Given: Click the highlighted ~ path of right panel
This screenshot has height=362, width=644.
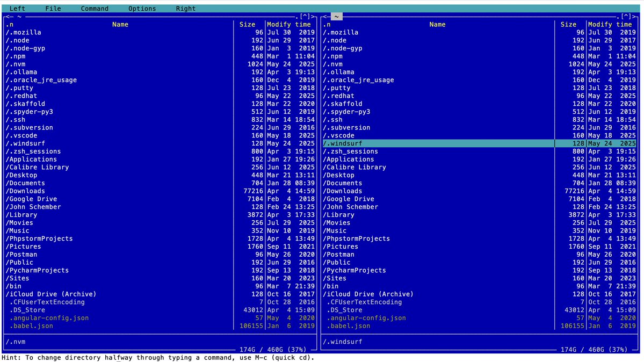Looking at the screenshot, I should point(336,17).
